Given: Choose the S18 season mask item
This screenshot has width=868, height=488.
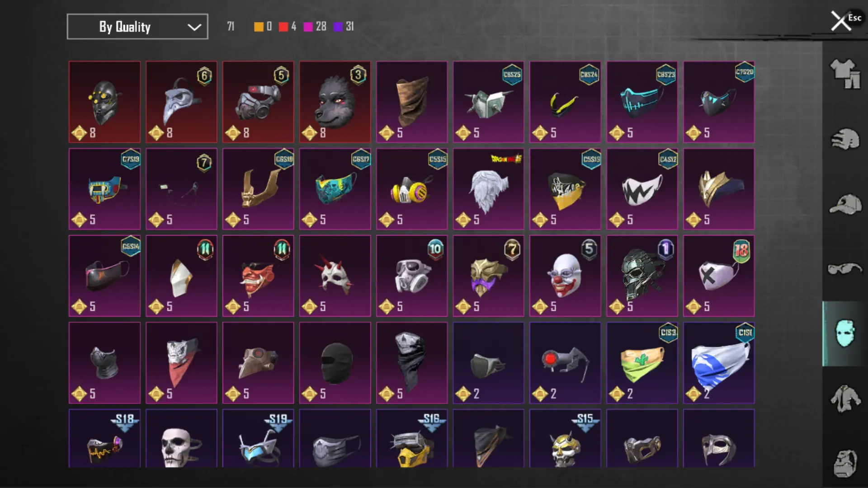Looking at the screenshot, I should pyautogui.click(x=104, y=438).
